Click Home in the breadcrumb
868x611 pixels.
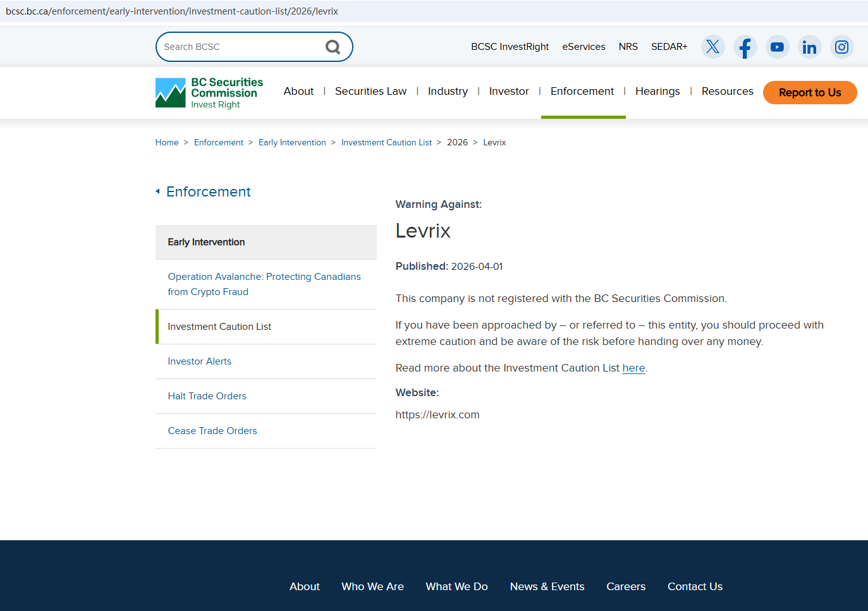(x=167, y=142)
